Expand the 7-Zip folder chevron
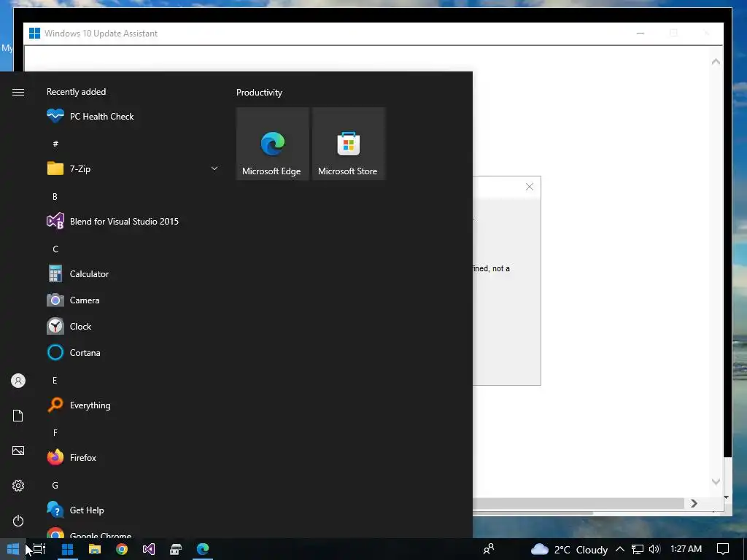Image resolution: width=747 pixels, height=560 pixels. click(x=214, y=168)
